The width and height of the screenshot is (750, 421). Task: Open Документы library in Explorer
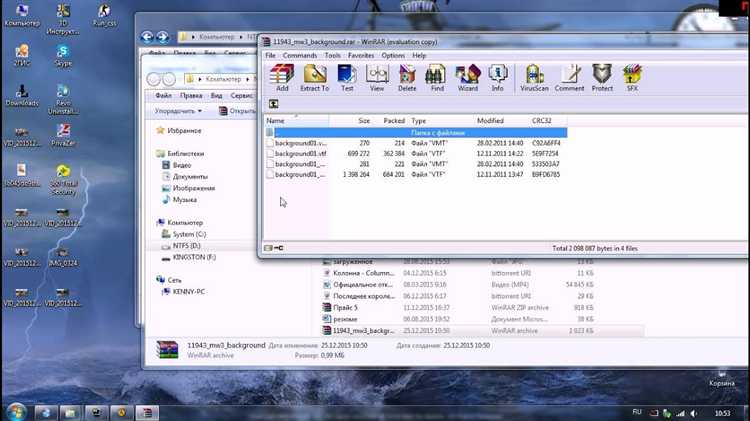[190, 177]
